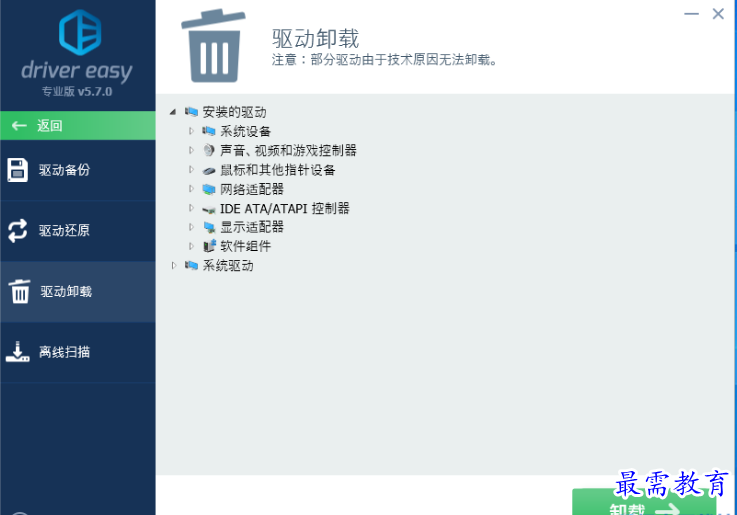The height and width of the screenshot is (515, 737).
Task: Click the floppy disk icon for 驱动备份
Action: [x=17, y=170]
